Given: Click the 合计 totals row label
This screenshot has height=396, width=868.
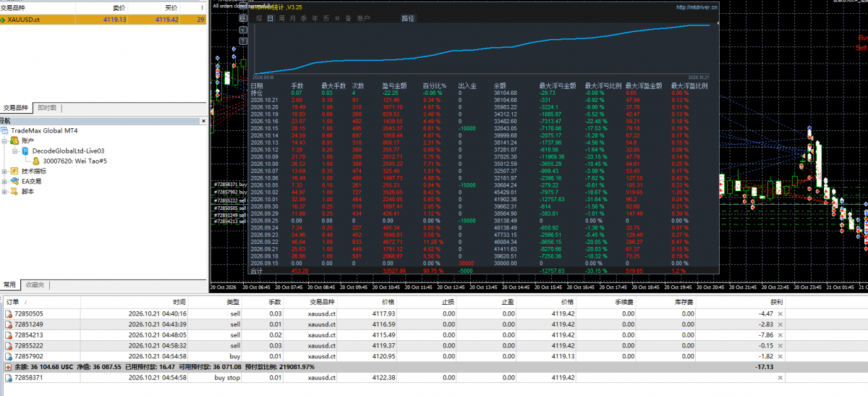Looking at the screenshot, I should tap(256, 271).
